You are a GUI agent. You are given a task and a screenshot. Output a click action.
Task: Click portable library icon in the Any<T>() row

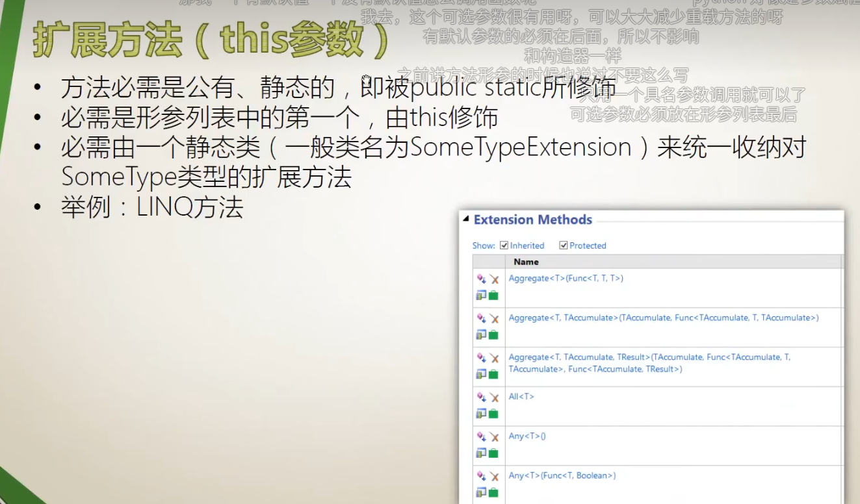coord(481,453)
